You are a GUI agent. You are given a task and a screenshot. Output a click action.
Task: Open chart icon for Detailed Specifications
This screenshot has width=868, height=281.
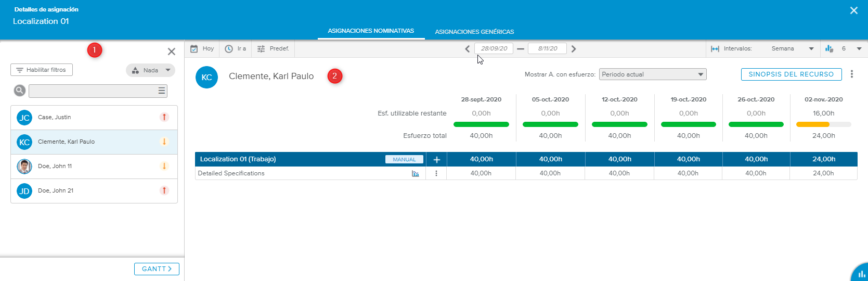click(x=415, y=174)
